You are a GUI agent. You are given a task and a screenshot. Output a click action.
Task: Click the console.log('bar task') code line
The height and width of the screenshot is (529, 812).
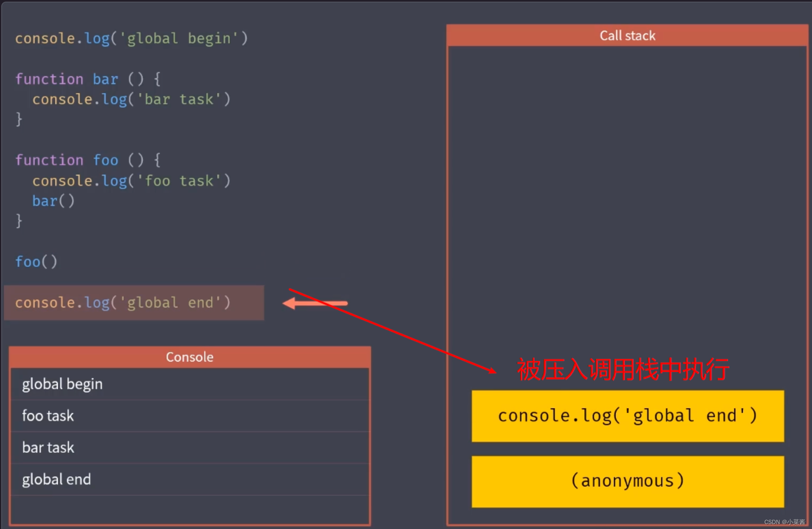pyautogui.click(x=131, y=99)
